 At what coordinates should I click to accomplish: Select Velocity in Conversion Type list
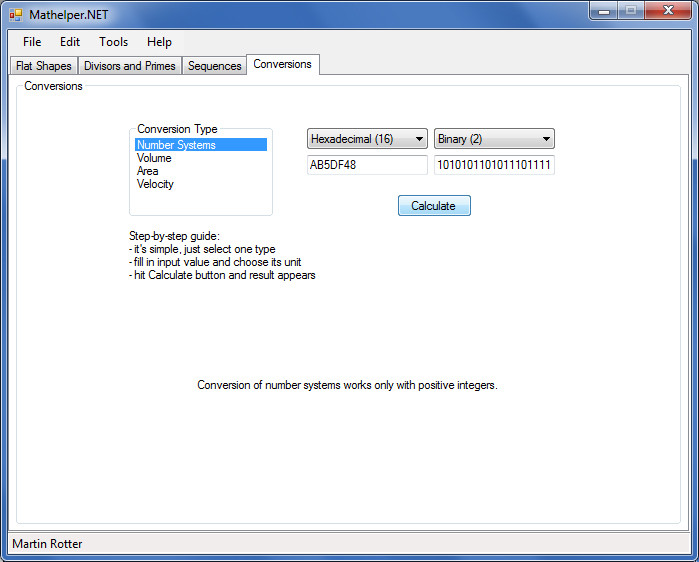click(x=201, y=184)
